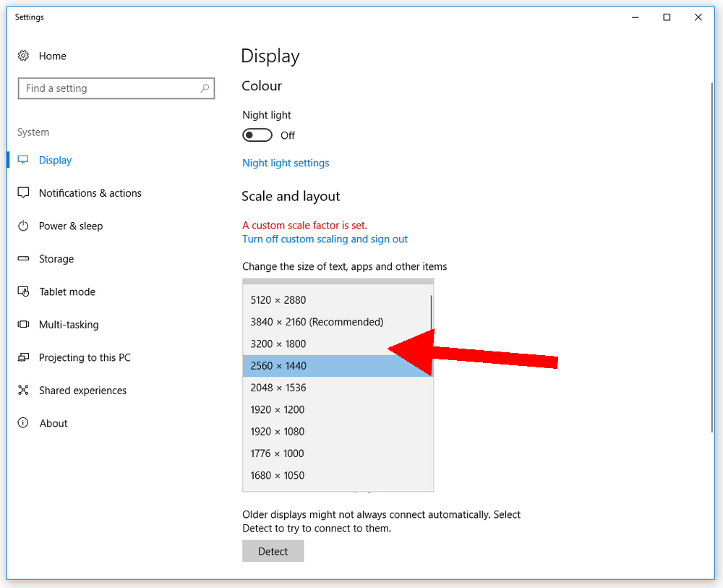The image size is (723, 588).
Task: Click Turn off custom scaling and sign out
Action: [x=325, y=239]
